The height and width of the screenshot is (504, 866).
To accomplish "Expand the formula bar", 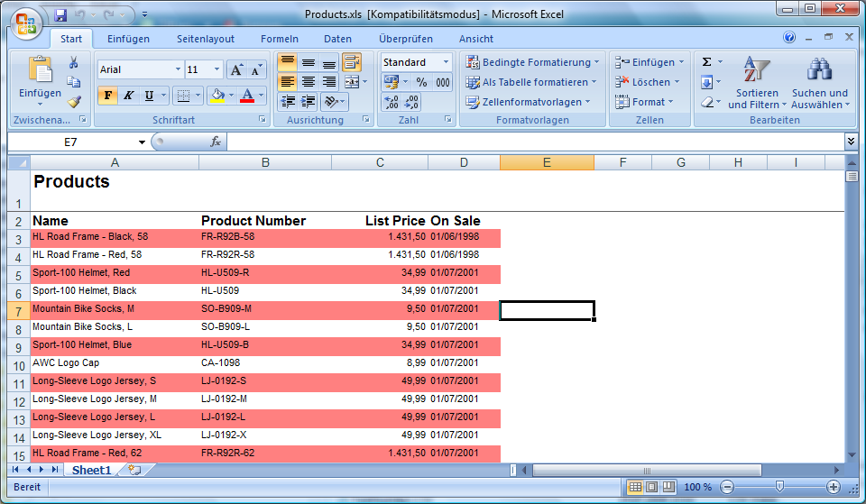I will [x=851, y=142].
